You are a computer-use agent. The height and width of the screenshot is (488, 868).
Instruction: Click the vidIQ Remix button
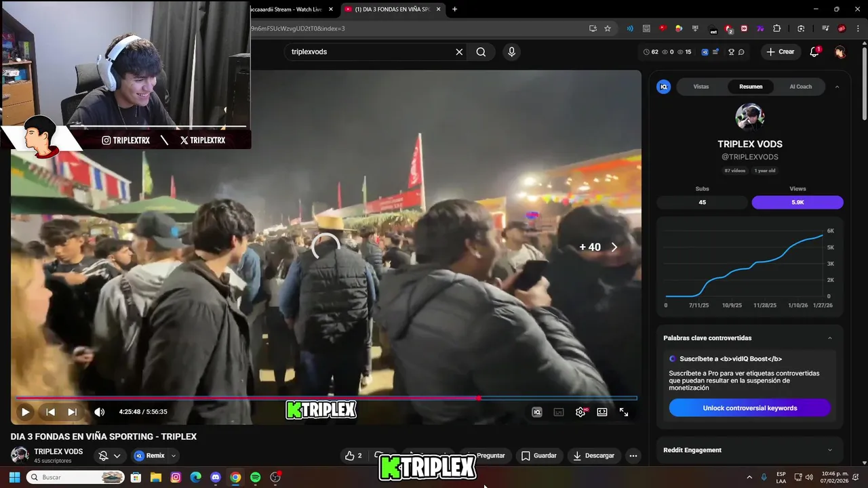tap(149, 456)
